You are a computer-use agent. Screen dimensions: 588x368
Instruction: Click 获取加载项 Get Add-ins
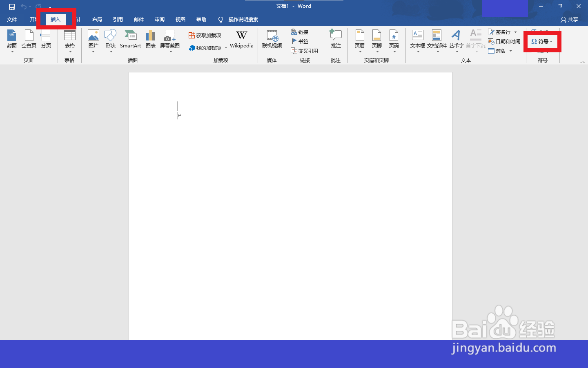coord(205,36)
